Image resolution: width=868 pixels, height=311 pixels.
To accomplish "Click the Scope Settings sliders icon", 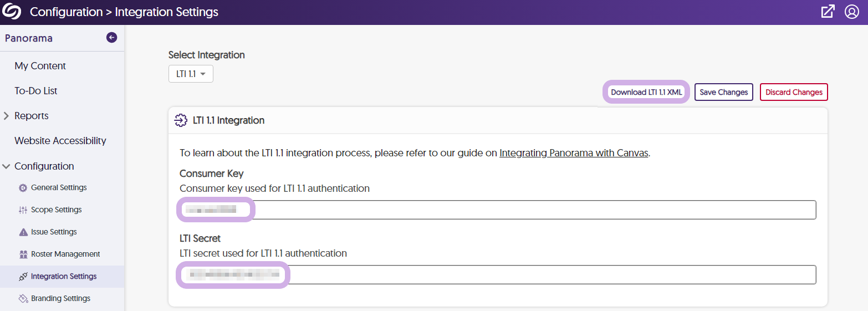I will point(23,210).
